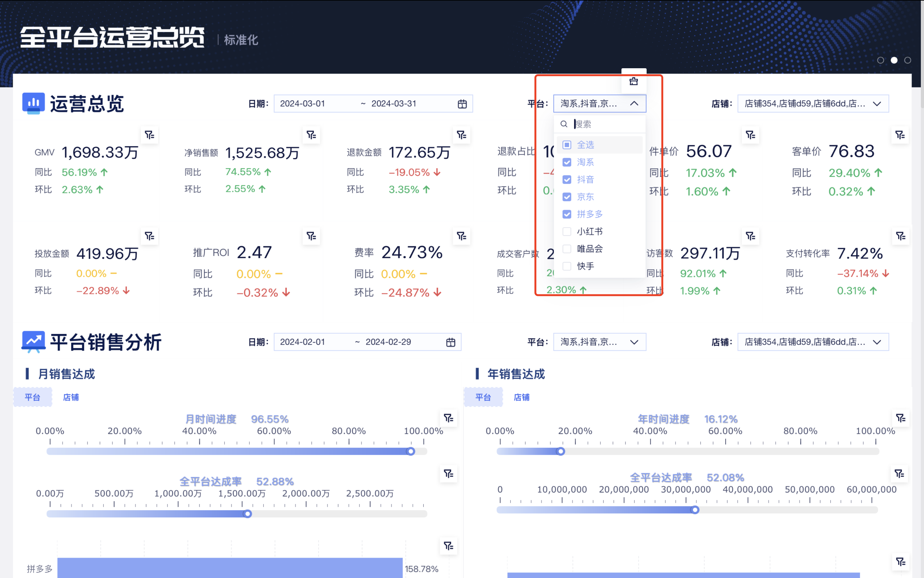Viewport: 924px width, 578px height.
Task: Switch to the 店铺 tab under 月销售达成
Action: pyautogui.click(x=71, y=397)
